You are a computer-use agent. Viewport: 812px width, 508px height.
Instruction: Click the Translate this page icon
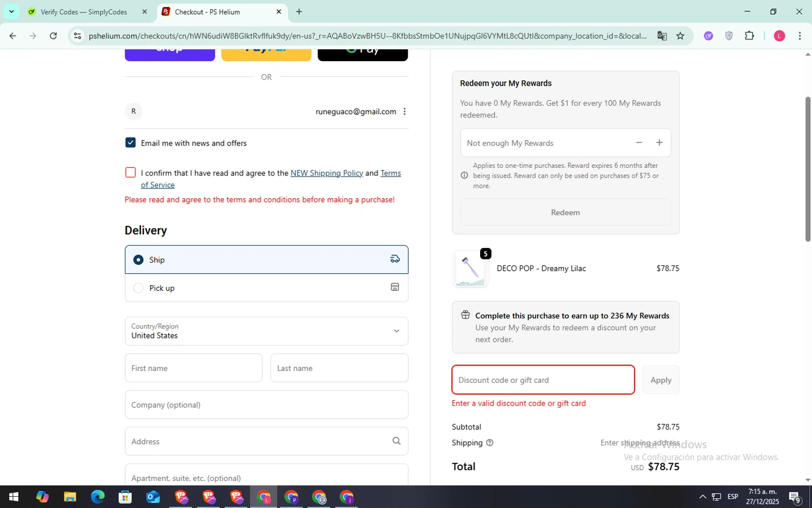pyautogui.click(x=662, y=36)
